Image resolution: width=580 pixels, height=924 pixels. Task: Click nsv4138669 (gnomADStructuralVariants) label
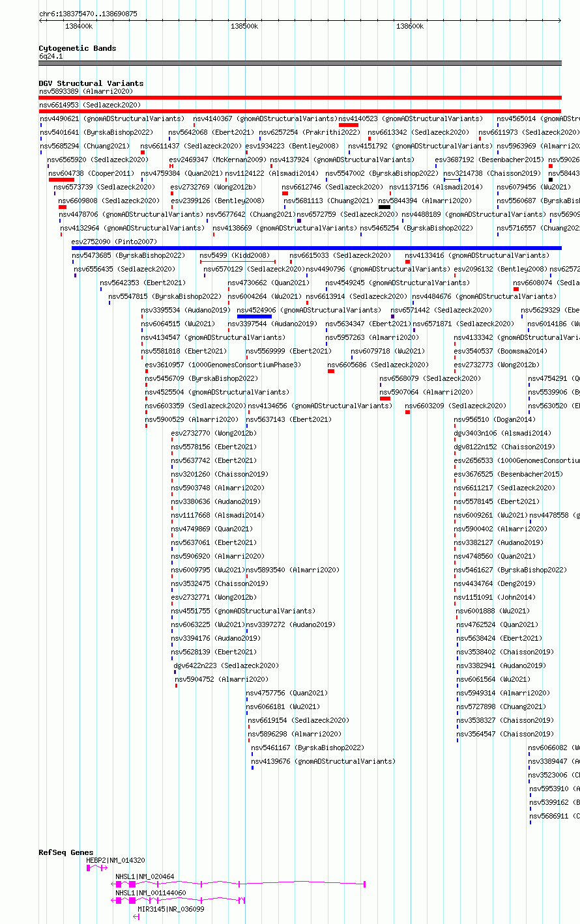pos(284,228)
